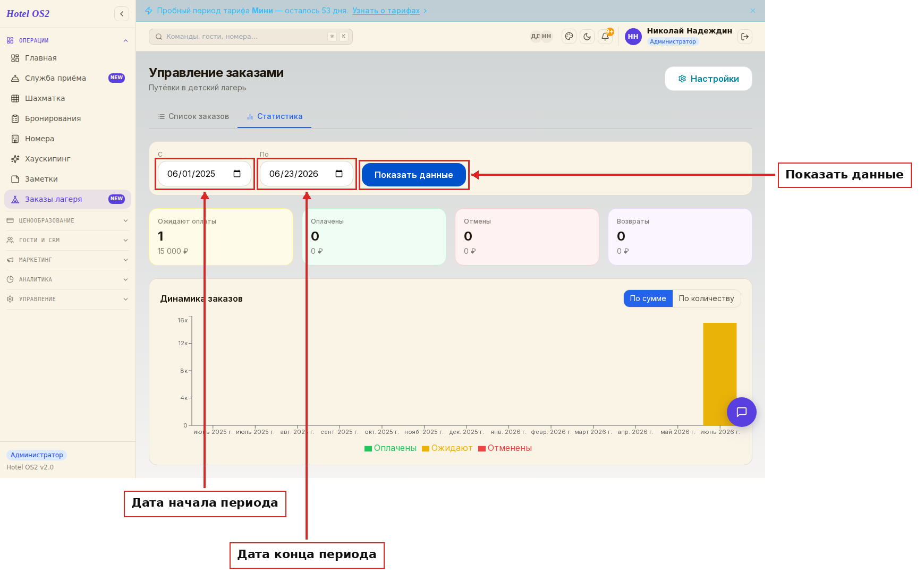This screenshot has width=924, height=581.
Task: Toggle dark mode moon icon
Action: (587, 37)
